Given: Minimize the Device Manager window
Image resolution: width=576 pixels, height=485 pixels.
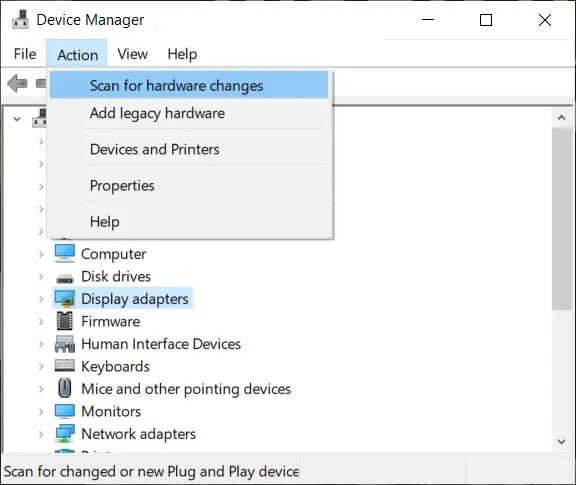Looking at the screenshot, I should (428, 19).
